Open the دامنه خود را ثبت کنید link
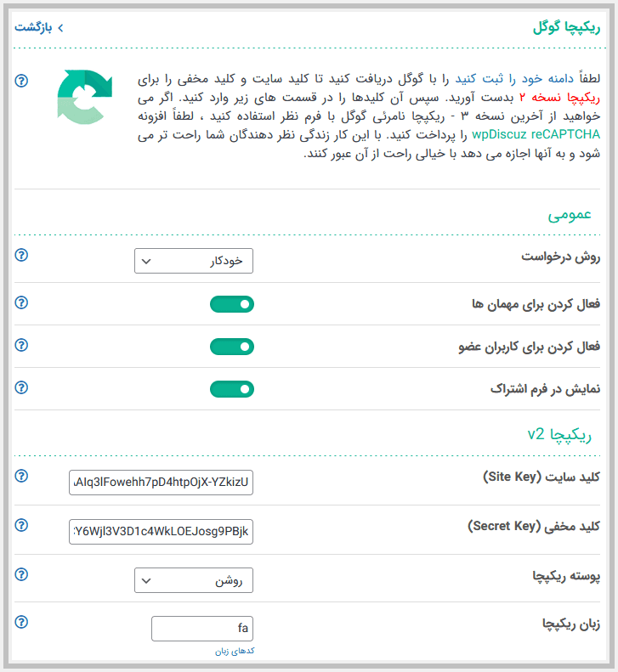This screenshot has width=618, height=672. tap(514, 79)
